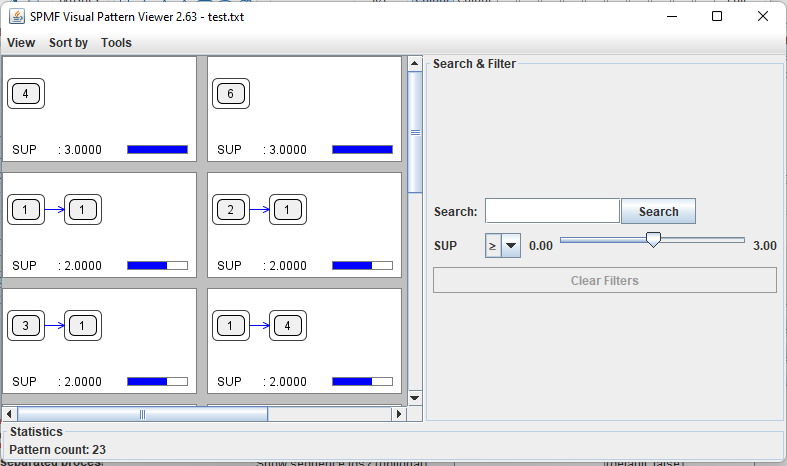Click the scroll left arrow below patterns
The image size is (787, 466).
(x=10, y=414)
